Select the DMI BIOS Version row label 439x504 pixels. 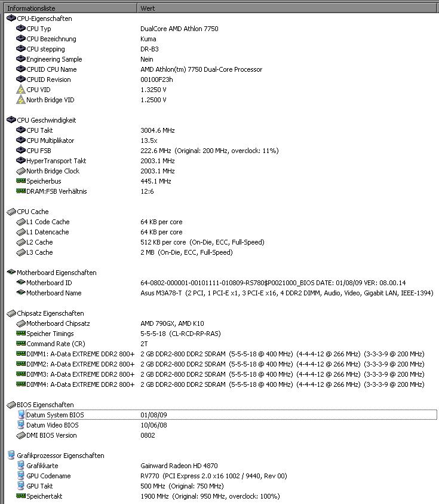coord(51,435)
